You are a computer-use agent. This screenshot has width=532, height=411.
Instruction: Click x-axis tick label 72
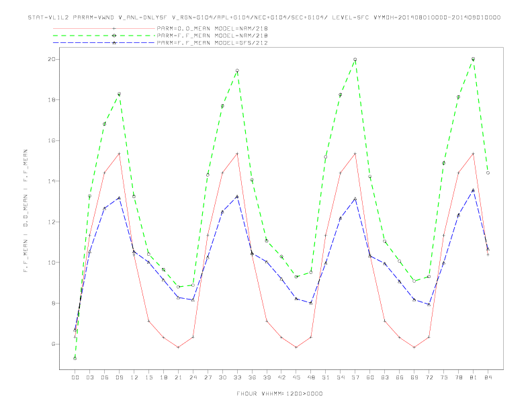[429, 377]
